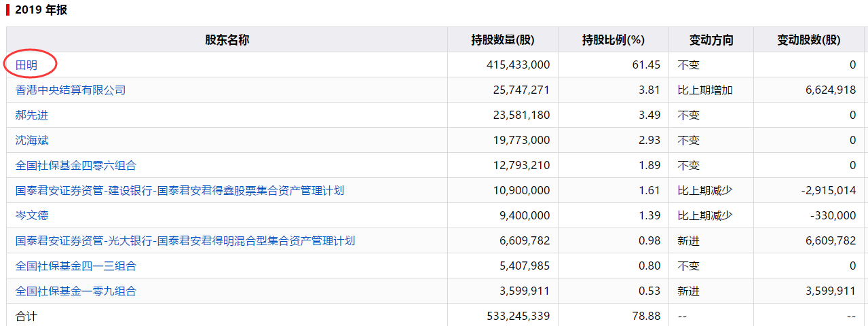868x326 pixels.
Task: Click the 持股数量(股) column header
Action: 503,39
